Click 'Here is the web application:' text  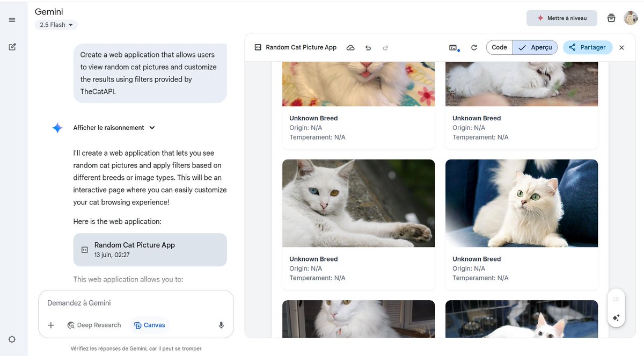click(x=117, y=221)
